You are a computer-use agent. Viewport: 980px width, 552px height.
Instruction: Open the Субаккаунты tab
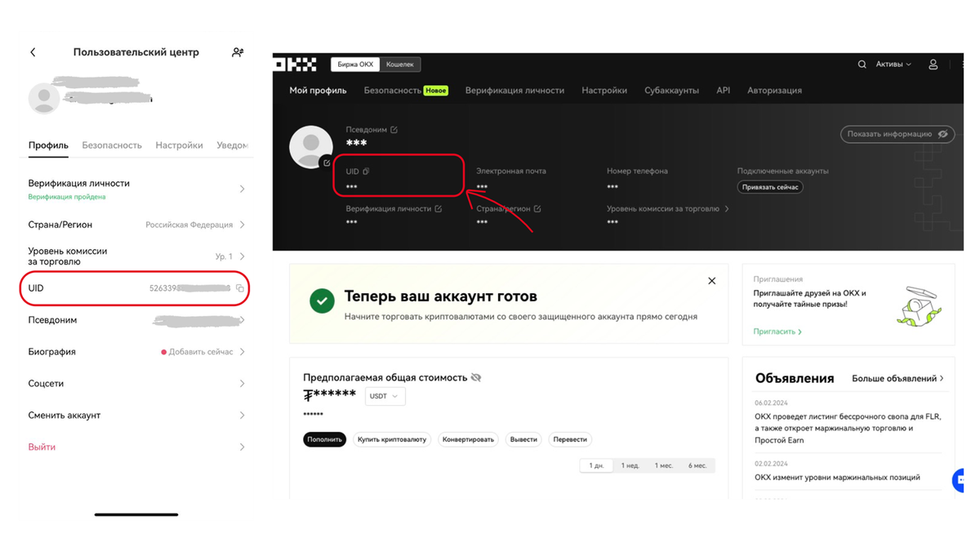(x=671, y=91)
